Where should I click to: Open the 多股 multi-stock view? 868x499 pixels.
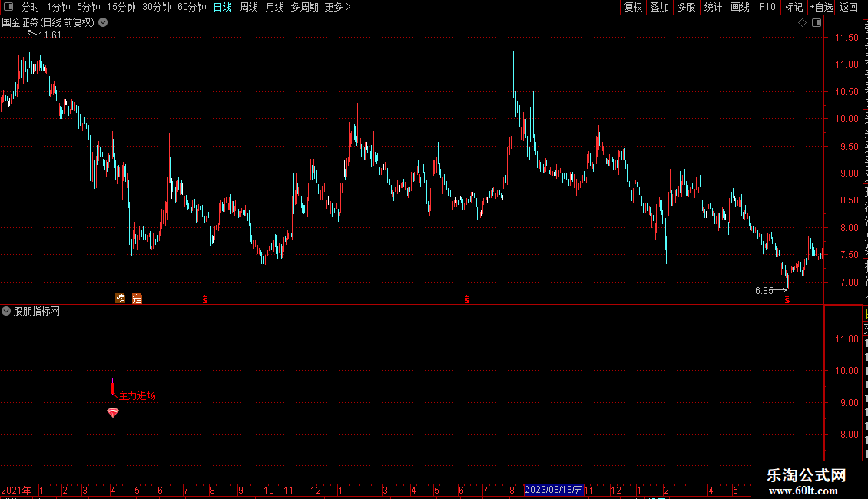(x=686, y=7)
